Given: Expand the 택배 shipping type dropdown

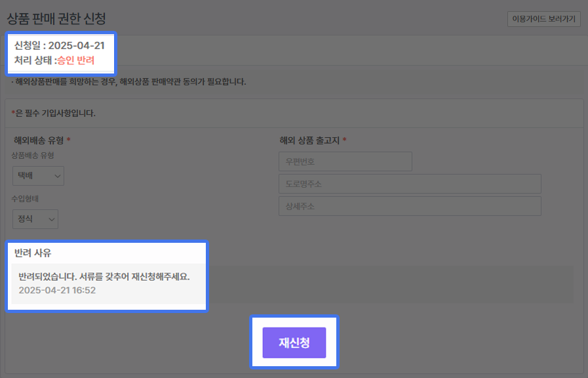Looking at the screenshot, I should click(38, 176).
